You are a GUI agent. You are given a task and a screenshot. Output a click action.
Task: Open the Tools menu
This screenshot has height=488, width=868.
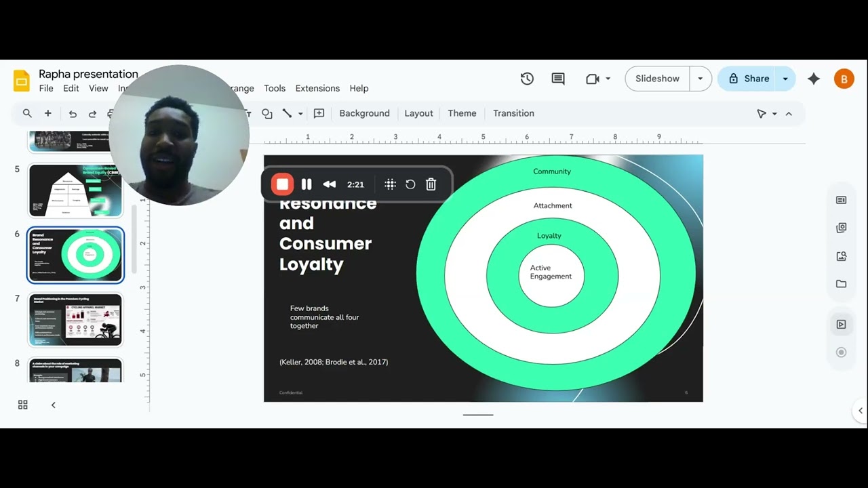point(275,88)
